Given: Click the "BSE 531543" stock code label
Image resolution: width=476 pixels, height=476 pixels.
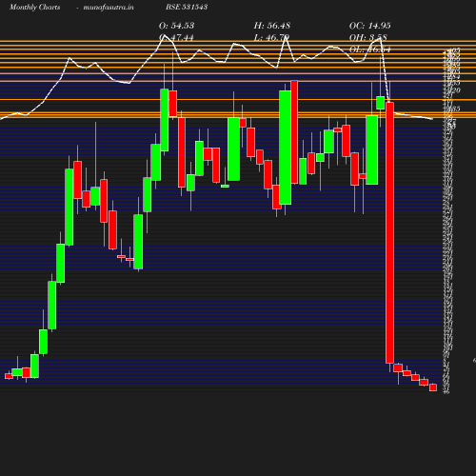Looking at the screenshot, I should point(187,7).
